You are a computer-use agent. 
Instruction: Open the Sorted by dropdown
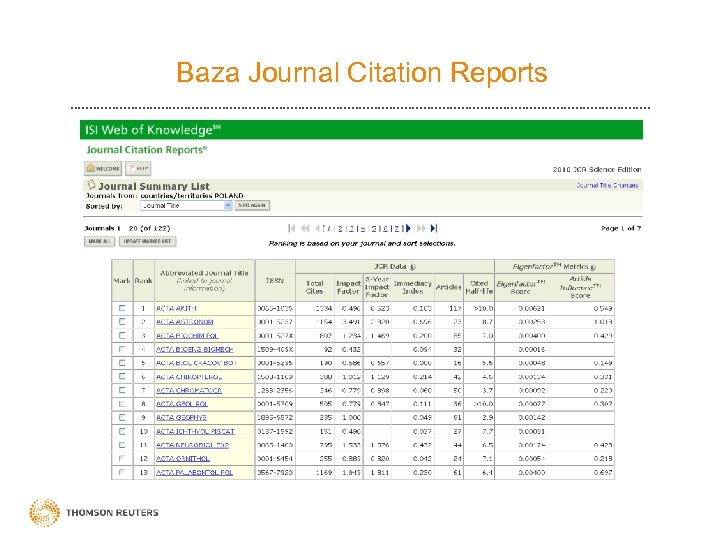186,206
